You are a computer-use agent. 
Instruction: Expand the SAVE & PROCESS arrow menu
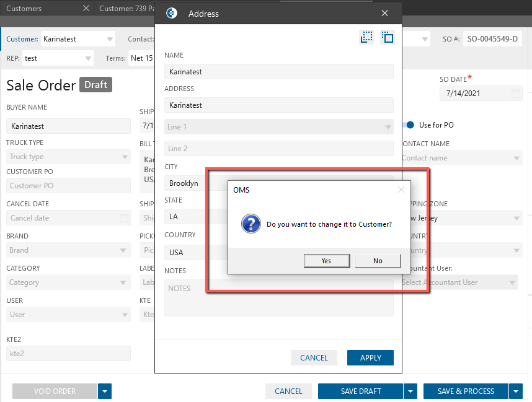516,391
